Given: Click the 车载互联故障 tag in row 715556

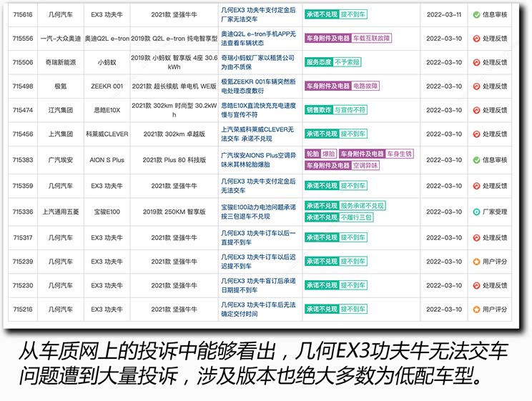Looking at the screenshot, I should [371, 38].
